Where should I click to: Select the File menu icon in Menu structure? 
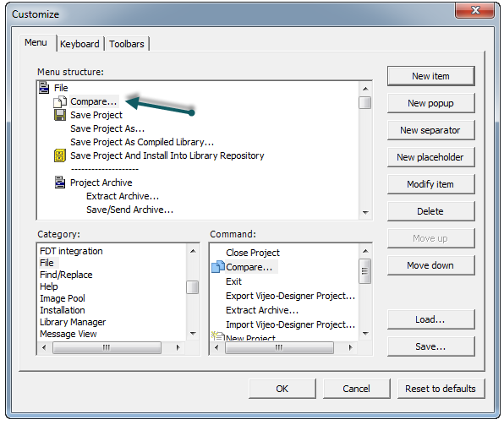[x=44, y=88]
